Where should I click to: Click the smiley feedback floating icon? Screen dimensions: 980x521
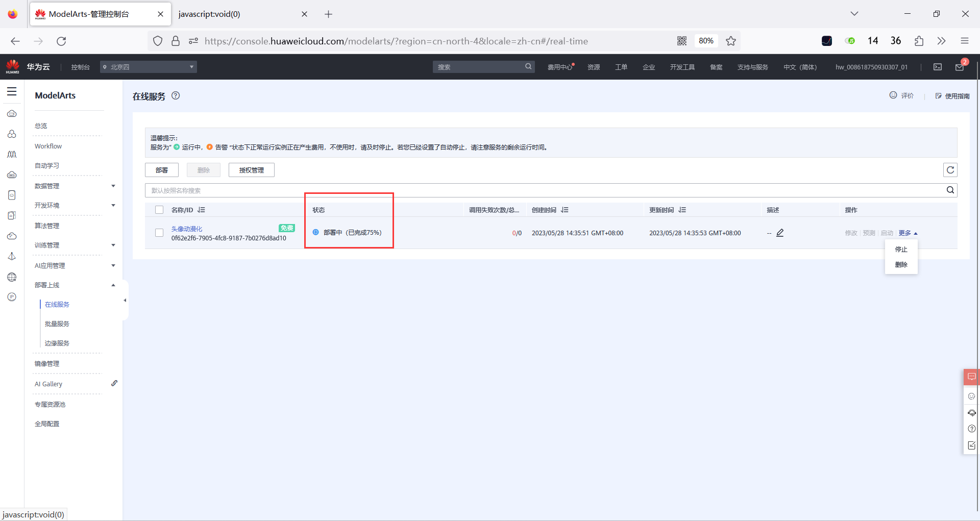click(x=972, y=396)
